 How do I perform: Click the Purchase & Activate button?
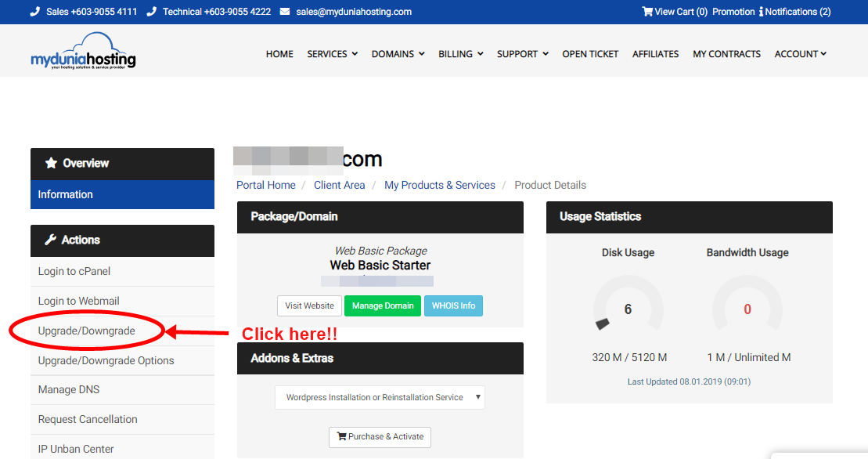[380, 436]
